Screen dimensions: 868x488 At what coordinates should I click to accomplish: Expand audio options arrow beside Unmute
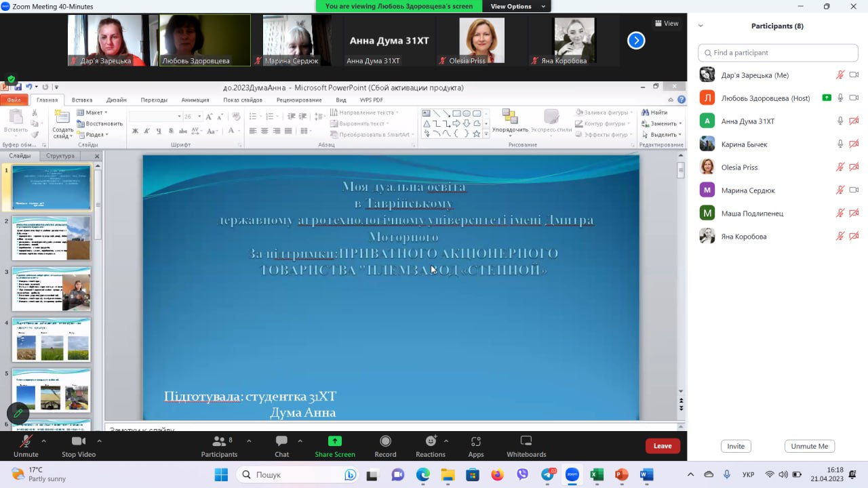[44, 441]
